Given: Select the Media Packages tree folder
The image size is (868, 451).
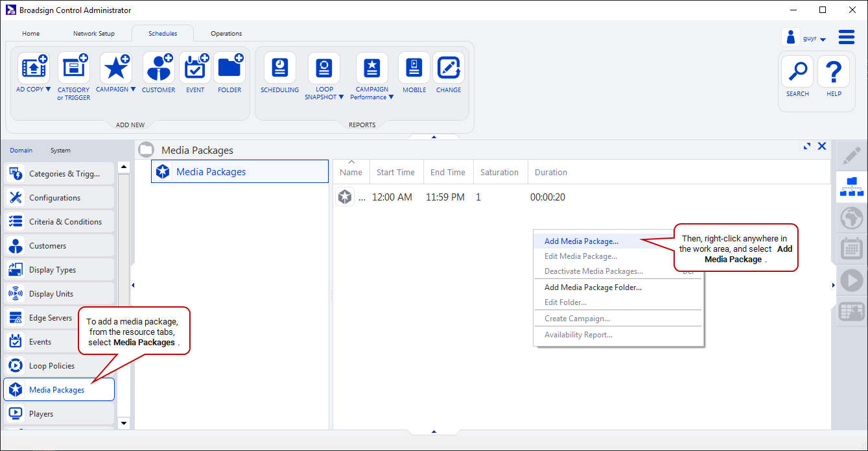Looking at the screenshot, I should [x=240, y=172].
